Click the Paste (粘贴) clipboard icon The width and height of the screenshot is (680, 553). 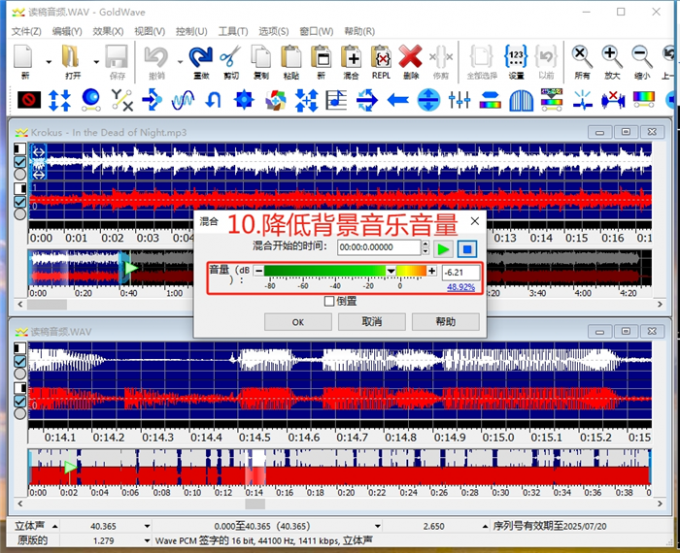[x=291, y=57]
